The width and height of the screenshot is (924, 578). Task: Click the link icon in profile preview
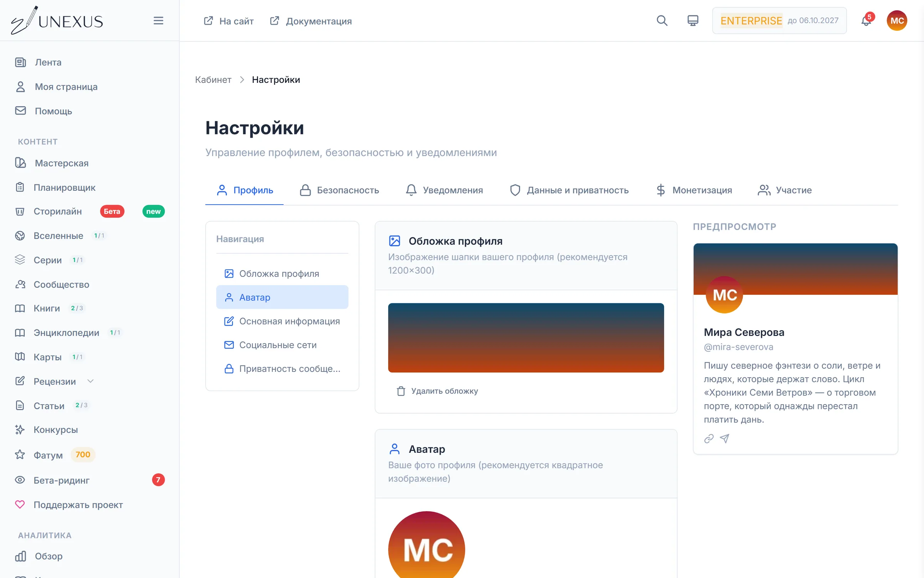coord(709,439)
